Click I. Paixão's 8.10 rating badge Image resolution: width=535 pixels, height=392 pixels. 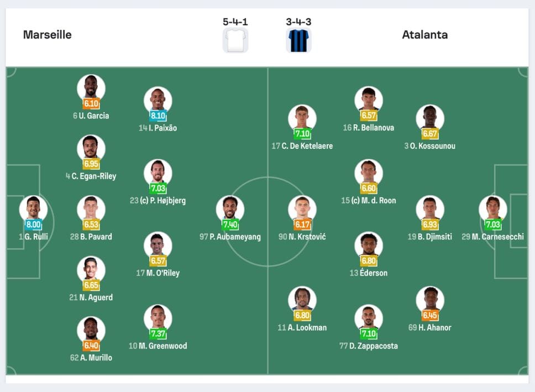(158, 116)
